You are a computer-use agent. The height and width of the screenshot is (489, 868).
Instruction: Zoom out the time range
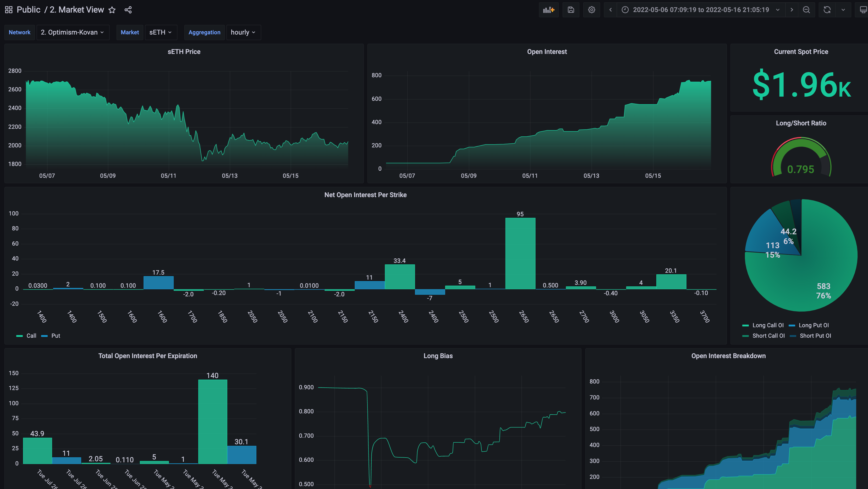click(x=806, y=10)
